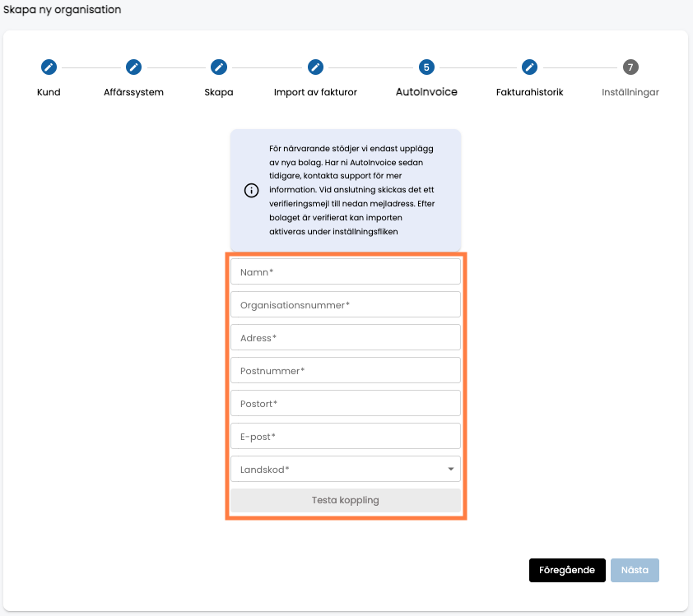Image resolution: width=693 pixels, height=616 pixels.
Task: Click the E-post input field
Action: coord(346,436)
